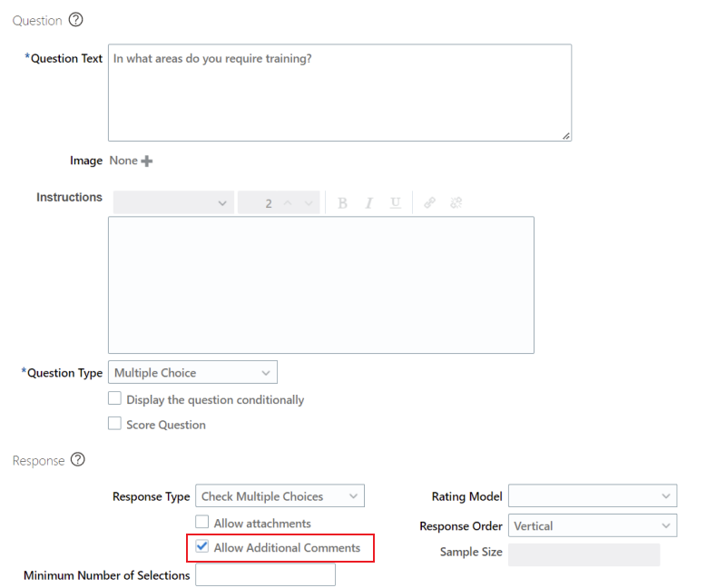Add an image with the plus icon
This screenshot has height=588, width=726.
(147, 162)
